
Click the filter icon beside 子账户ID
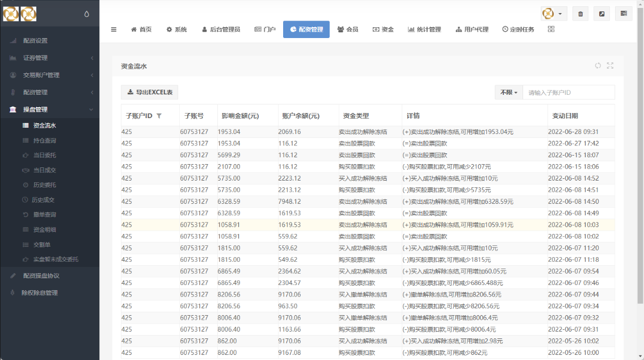click(159, 116)
